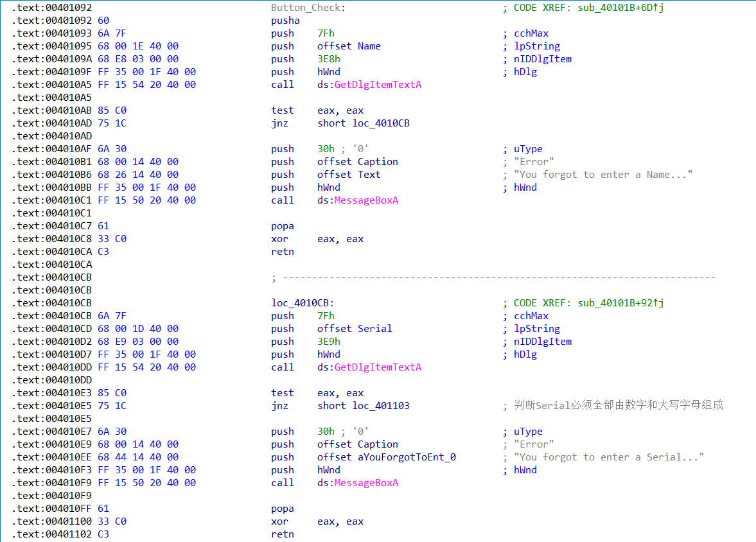This screenshot has width=756, height=542.
Task: Select the pusha instruction
Action: 283,21
